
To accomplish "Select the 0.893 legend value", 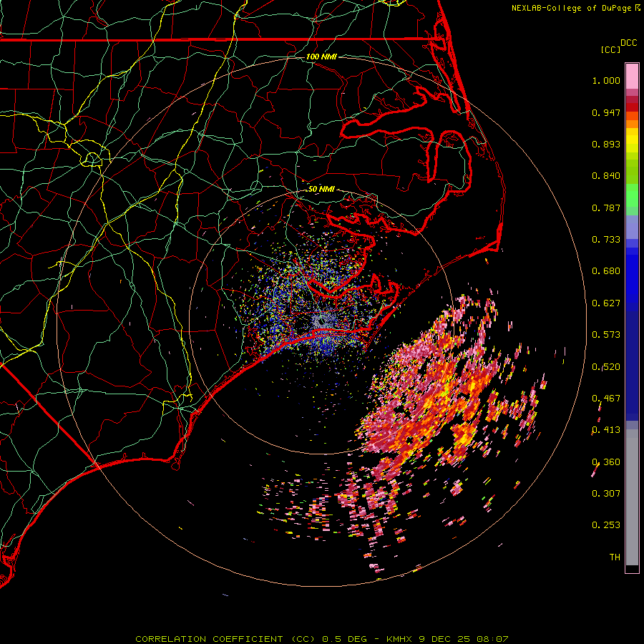I will [x=606, y=144].
